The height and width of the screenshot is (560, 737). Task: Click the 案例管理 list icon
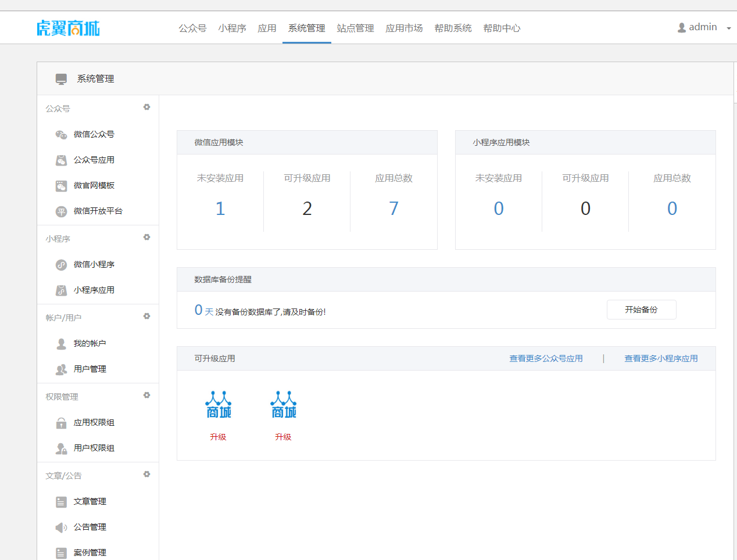pos(61,553)
